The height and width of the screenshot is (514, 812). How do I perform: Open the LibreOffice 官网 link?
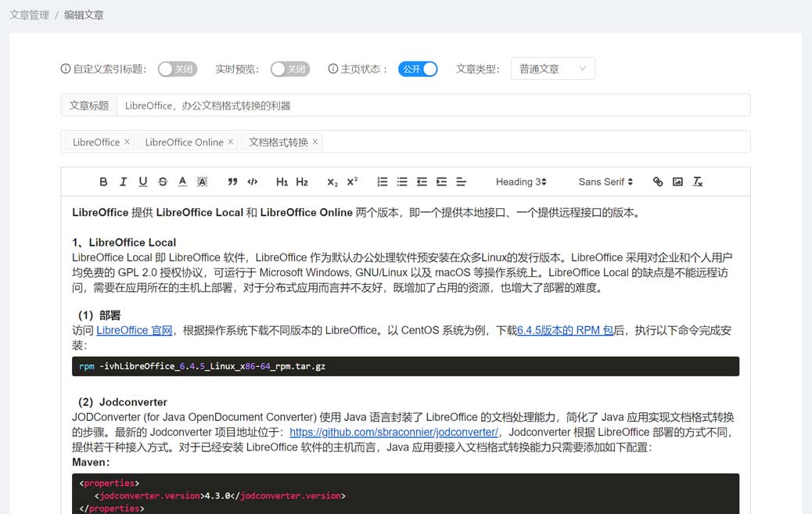click(134, 331)
